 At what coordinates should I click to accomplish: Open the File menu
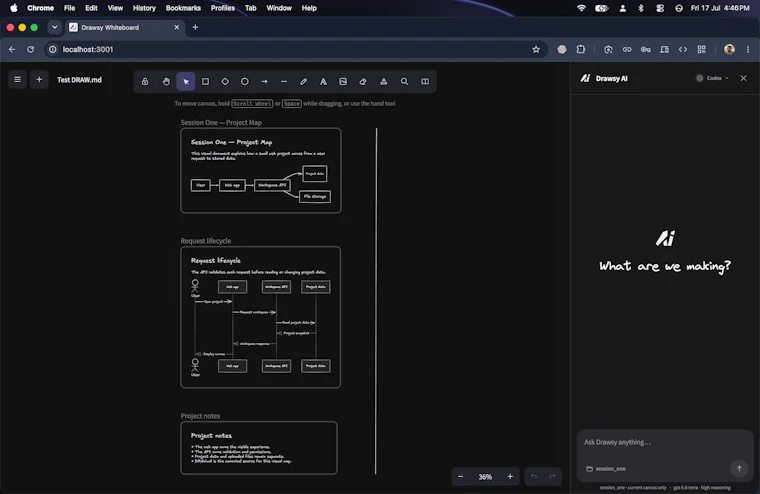click(69, 8)
